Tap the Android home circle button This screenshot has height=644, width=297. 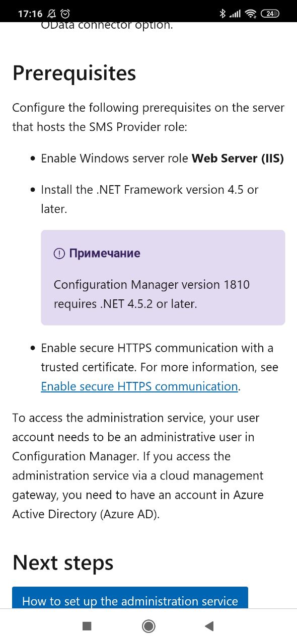pos(148,626)
